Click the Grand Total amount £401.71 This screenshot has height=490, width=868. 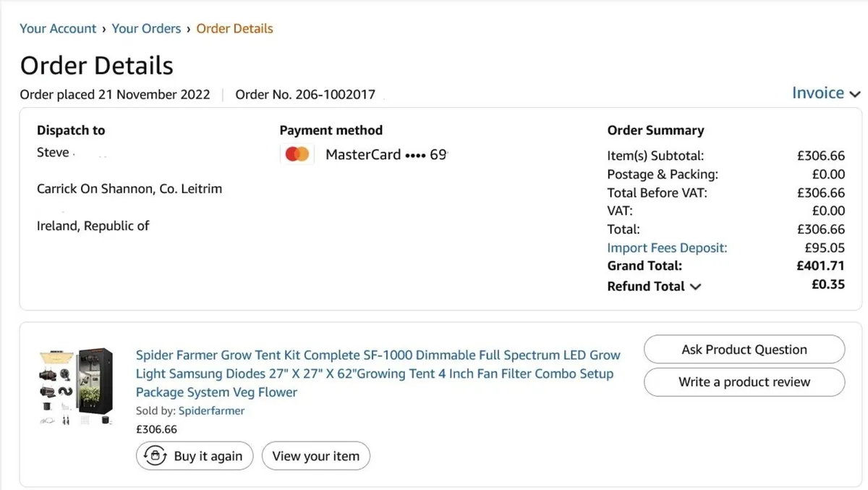(x=820, y=266)
